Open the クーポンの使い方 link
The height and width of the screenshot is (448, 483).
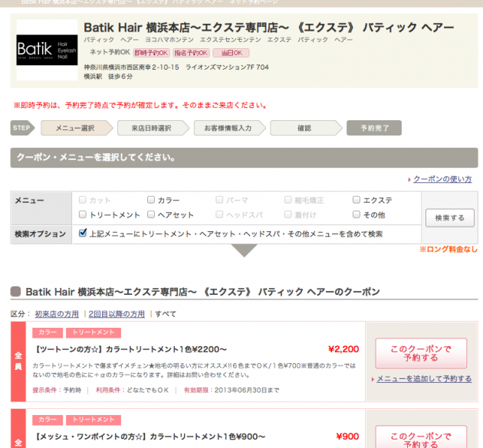coord(442,179)
